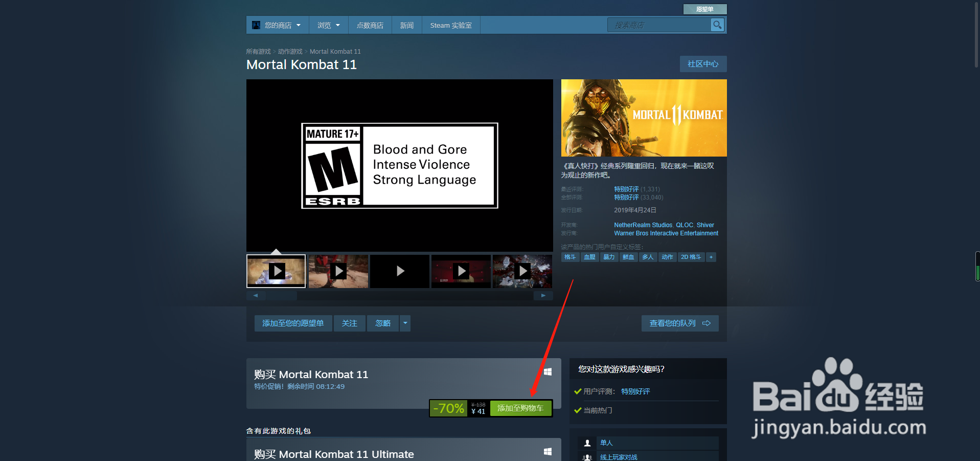Click the single-player person icon
The image size is (980, 461).
[x=587, y=443]
